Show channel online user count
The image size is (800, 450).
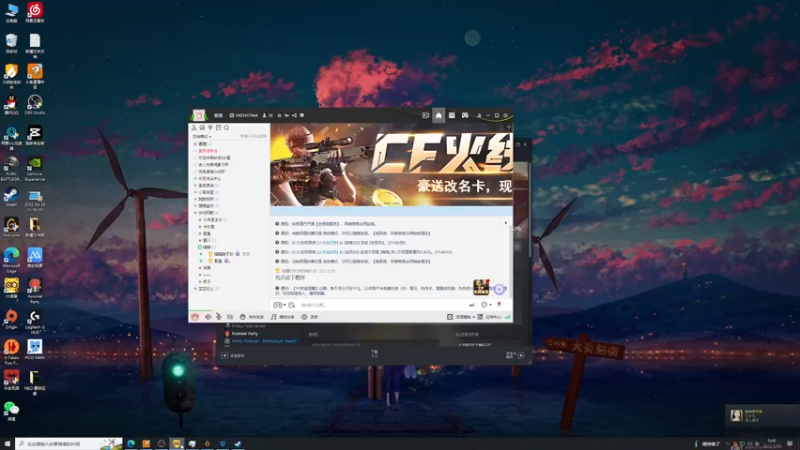coord(267,115)
